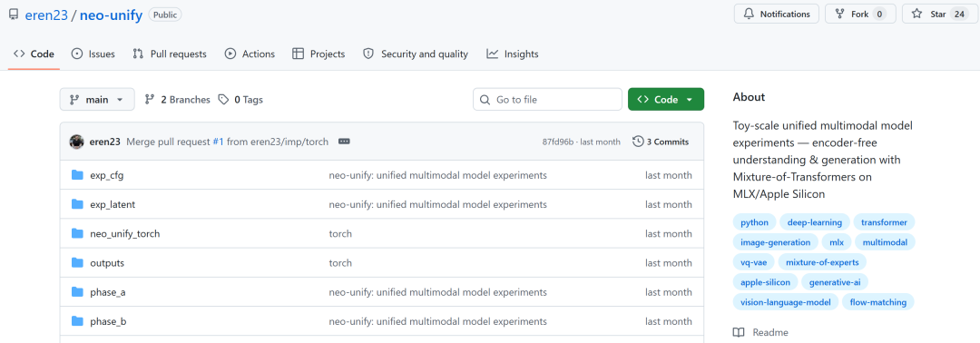This screenshot has height=343, width=980.
Task: Open the Issues tab
Action: tap(93, 54)
